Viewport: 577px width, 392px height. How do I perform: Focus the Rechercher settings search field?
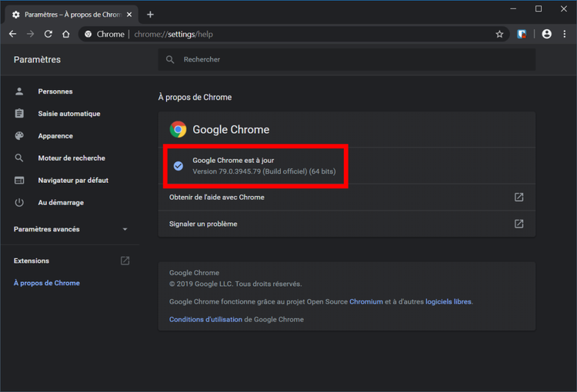point(346,60)
